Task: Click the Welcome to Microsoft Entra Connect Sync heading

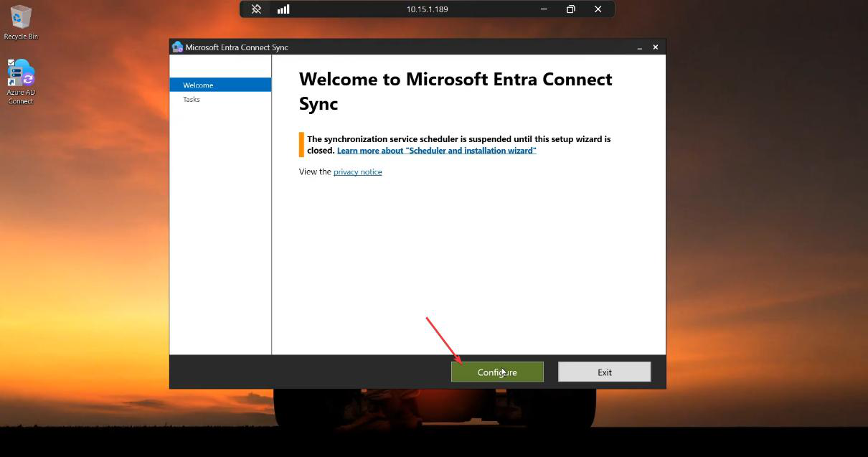Action: click(x=456, y=91)
